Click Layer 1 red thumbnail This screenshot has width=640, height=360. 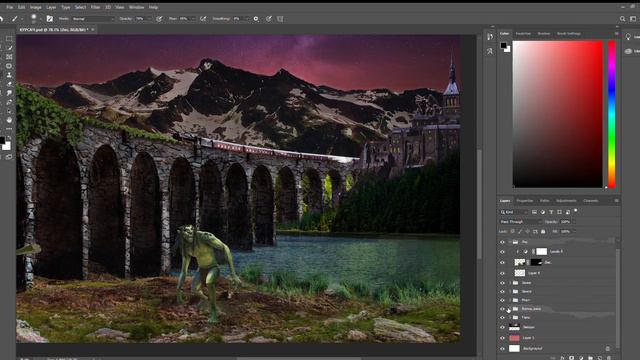tap(514, 338)
